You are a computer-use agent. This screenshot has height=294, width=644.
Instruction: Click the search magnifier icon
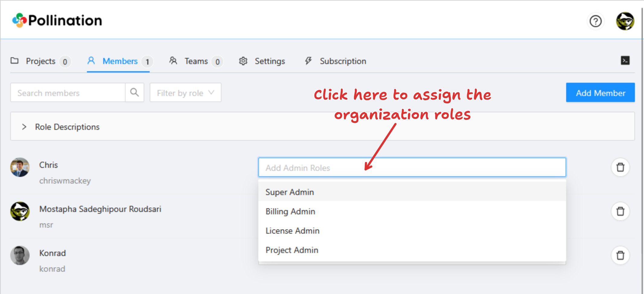tap(135, 93)
